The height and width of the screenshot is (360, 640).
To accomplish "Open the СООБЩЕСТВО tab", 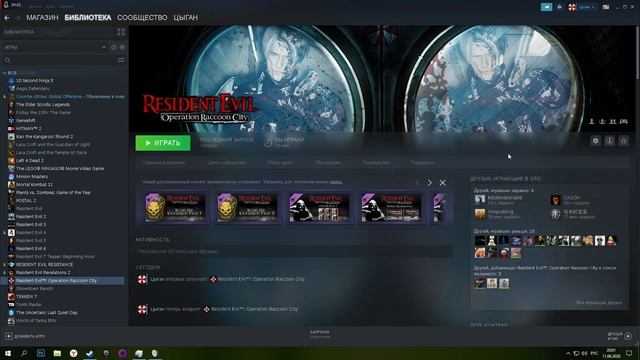I will 142,18.
